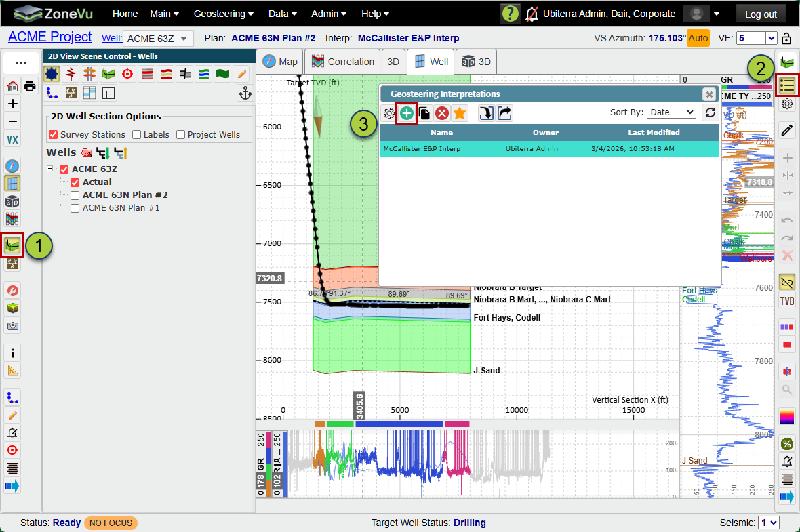This screenshot has width=800, height=532.
Task: Open the Well ACME 63Z dropdown
Action: coord(158,39)
